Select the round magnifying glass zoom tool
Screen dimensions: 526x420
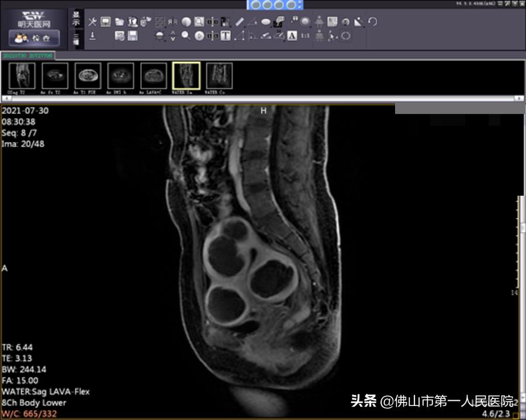[x=186, y=36]
